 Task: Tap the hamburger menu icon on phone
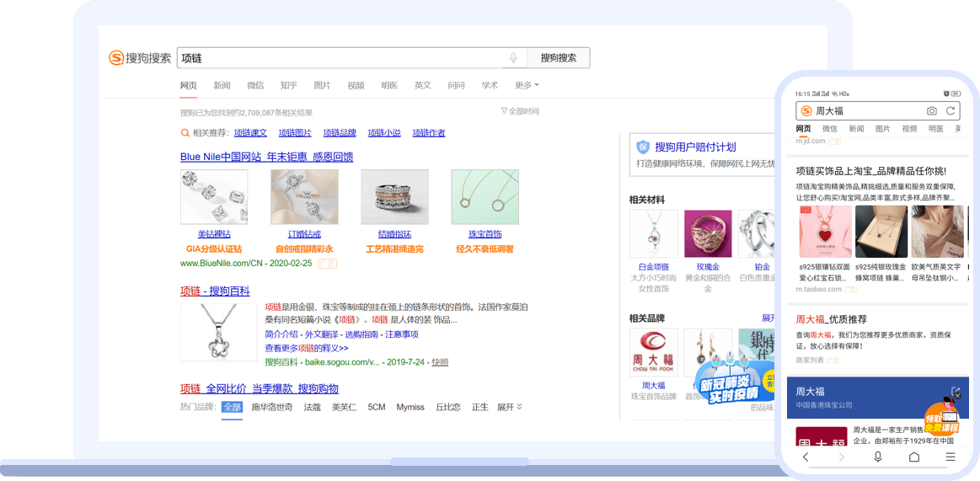point(951,457)
